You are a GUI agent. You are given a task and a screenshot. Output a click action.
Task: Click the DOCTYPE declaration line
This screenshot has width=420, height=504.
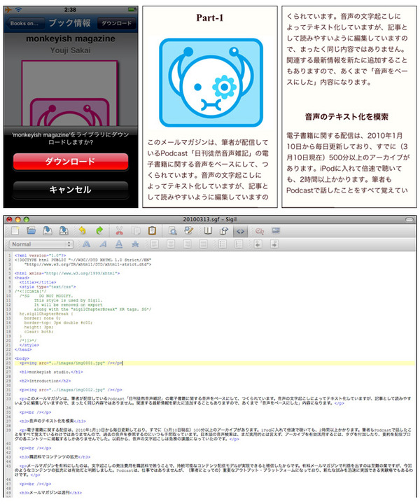point(83,260)
